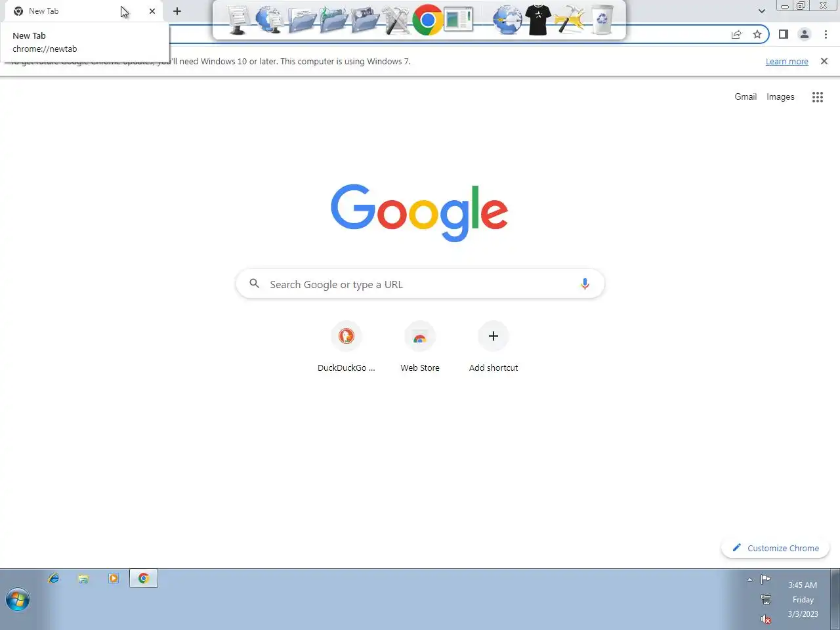Open the computer monitor icon in dock
The height and width of the screenshot is (630, 840).
coord(238,20)
